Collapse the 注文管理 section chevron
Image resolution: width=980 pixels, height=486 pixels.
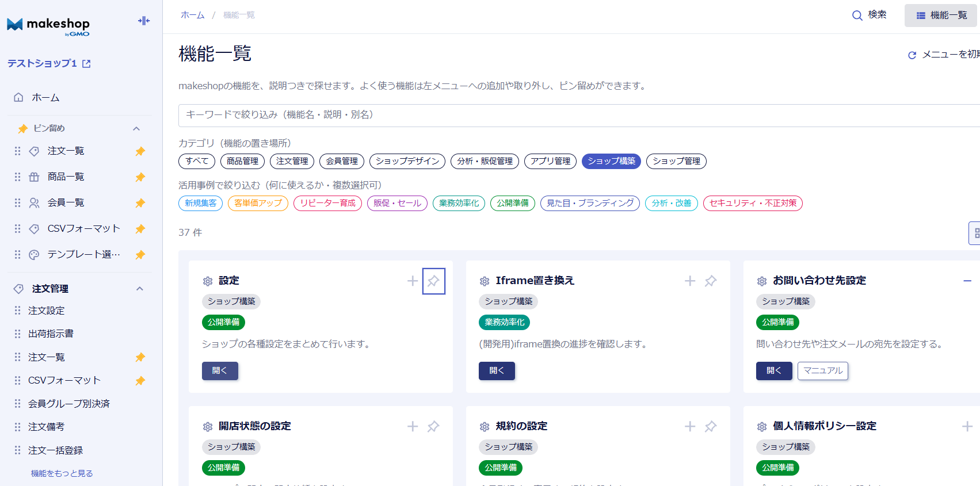tap(139, 289)
